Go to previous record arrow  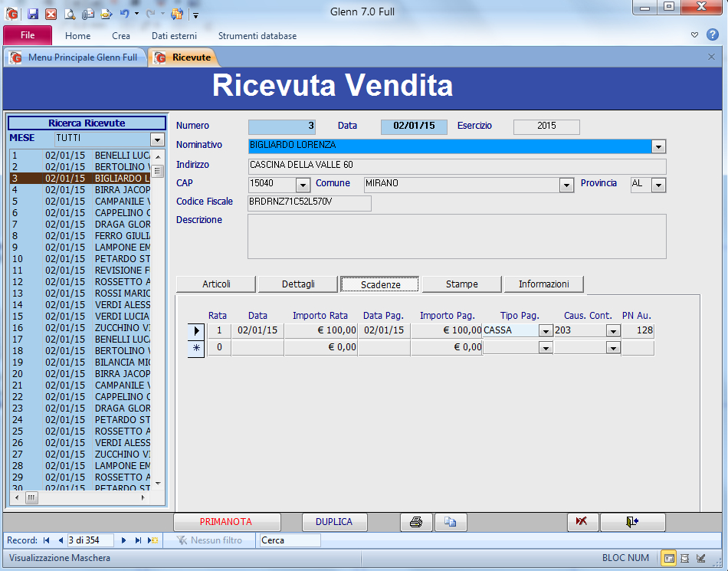[x=61, y=540]
